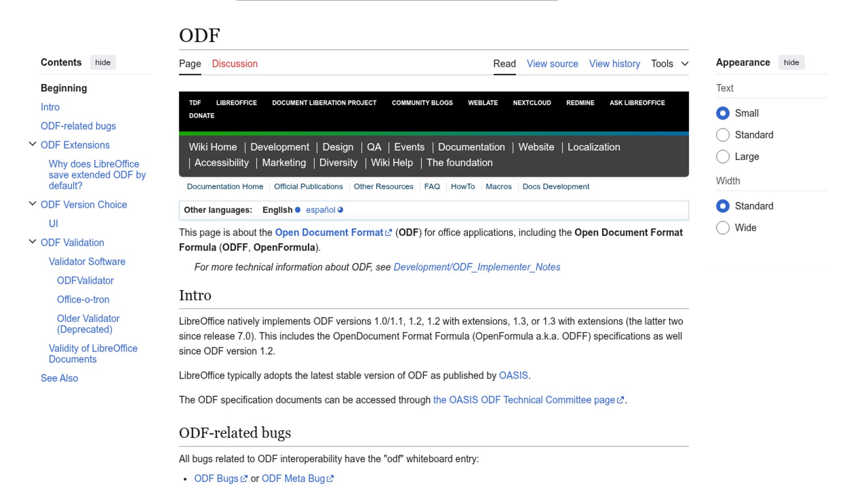
Task: Open Development/ODF_Implementer_Notes link
Action: (x=476, y=267)
